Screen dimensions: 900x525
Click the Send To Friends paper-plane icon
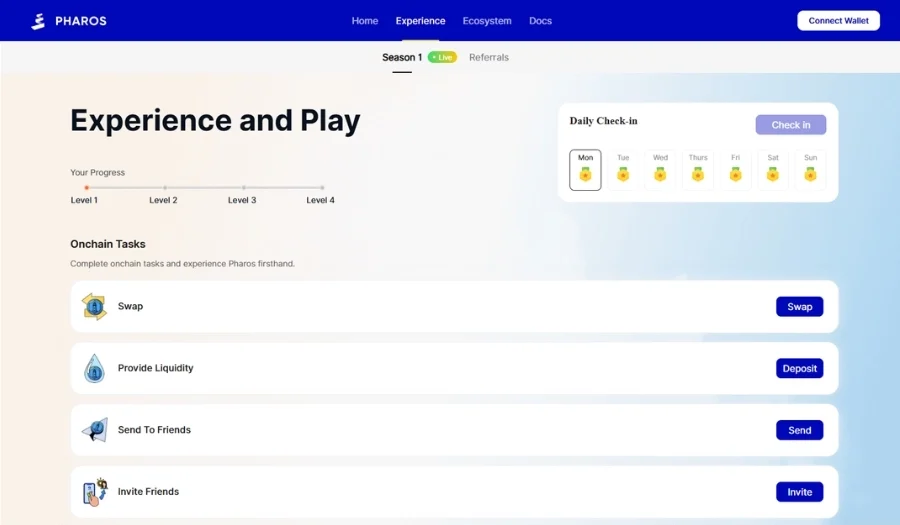pos(95,430)
